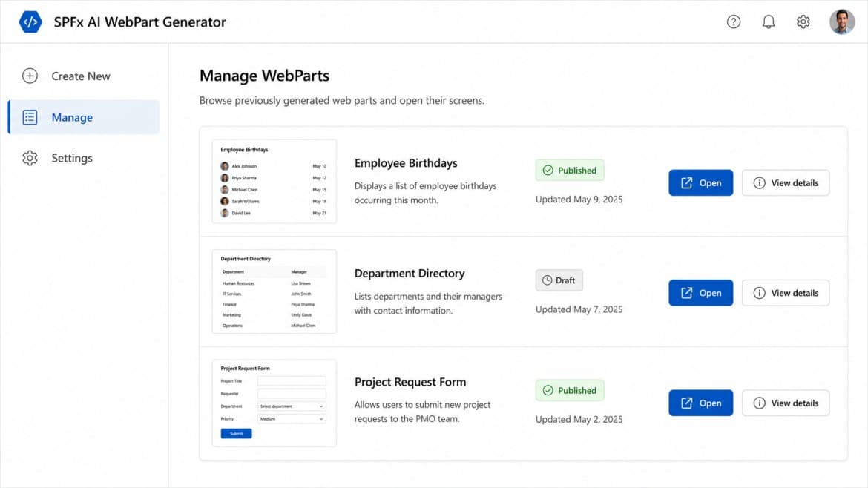The image size is (868, 488).
Task: Click the SPFx code logo icon
Action: [x=30, y=22]
